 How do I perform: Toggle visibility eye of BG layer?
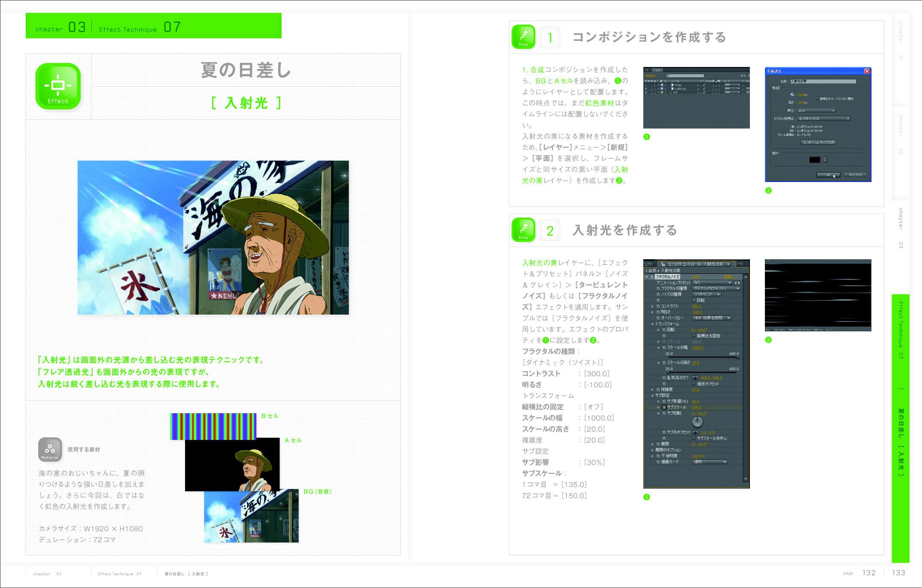pos(646,92)
